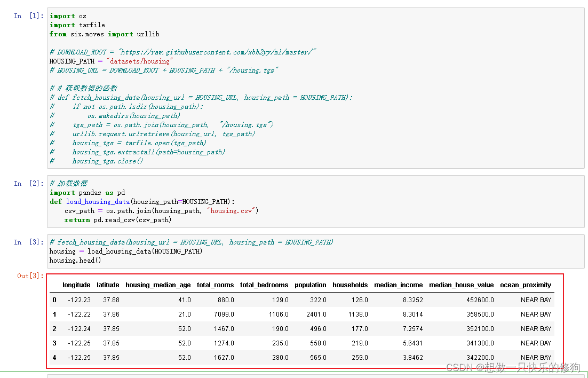Select the In [2] prompt label
Screen dimensions: 588x378
pos(29,183)
